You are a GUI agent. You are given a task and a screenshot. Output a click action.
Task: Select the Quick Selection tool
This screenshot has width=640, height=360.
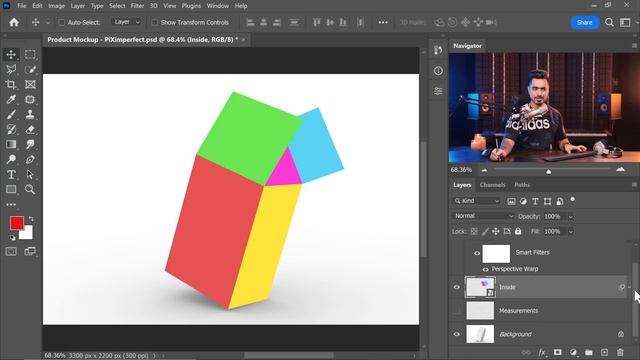30,69
